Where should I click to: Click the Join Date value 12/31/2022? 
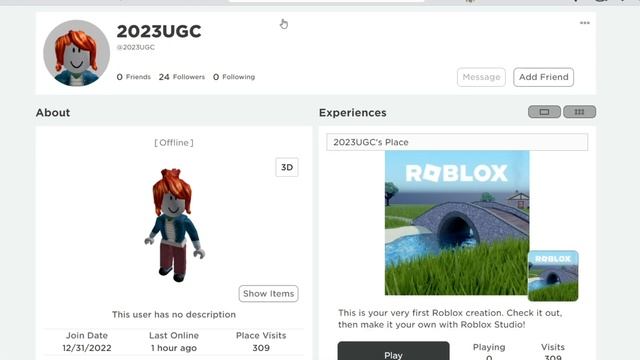87,348
